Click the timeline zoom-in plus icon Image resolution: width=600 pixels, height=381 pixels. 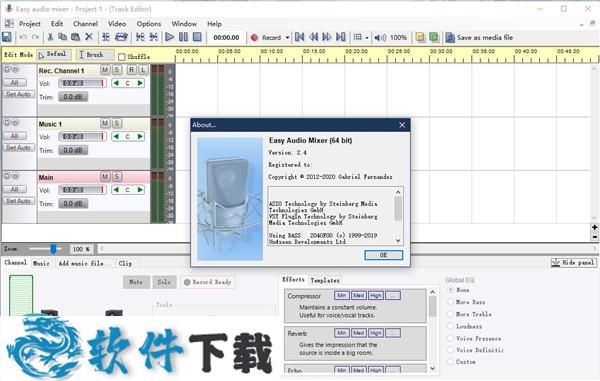coord(594,227)
